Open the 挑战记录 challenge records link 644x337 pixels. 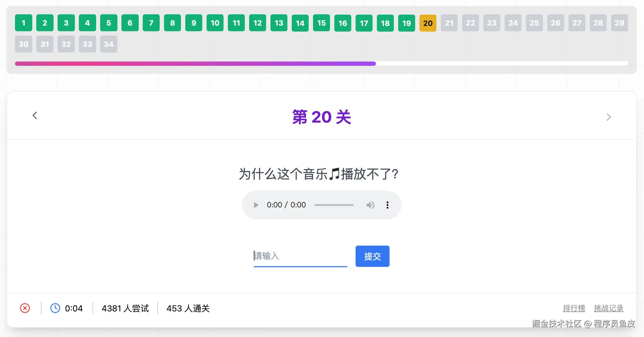pyautogui.click(x=608, y=308)
